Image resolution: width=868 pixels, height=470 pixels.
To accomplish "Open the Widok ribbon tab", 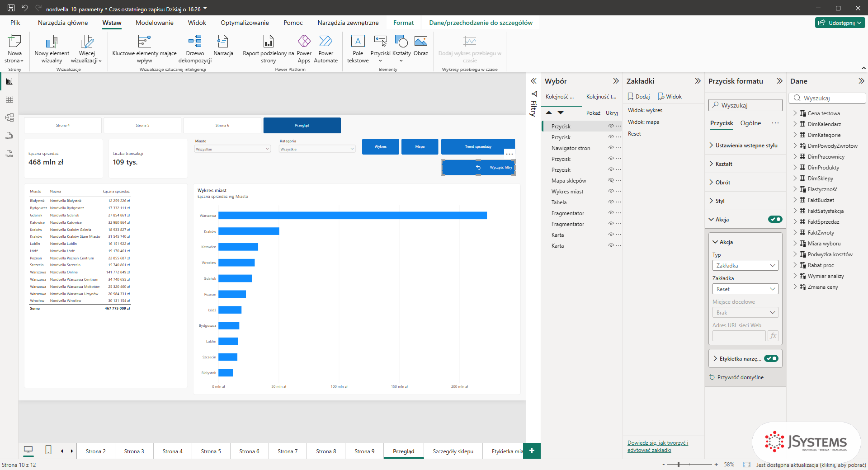I will (x=197, y=23).
